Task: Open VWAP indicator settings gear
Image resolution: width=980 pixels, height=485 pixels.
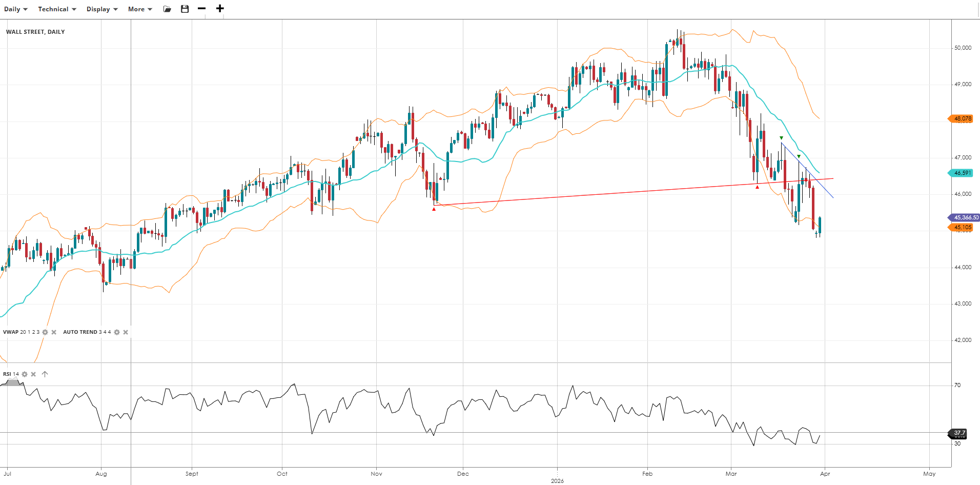Action: pos(45,332)
